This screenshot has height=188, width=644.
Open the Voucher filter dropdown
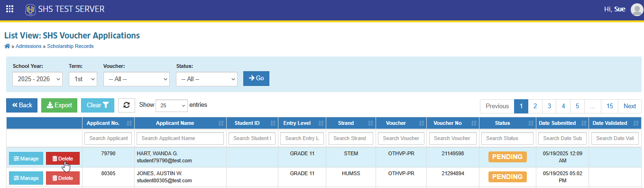(x=136, y=79)
